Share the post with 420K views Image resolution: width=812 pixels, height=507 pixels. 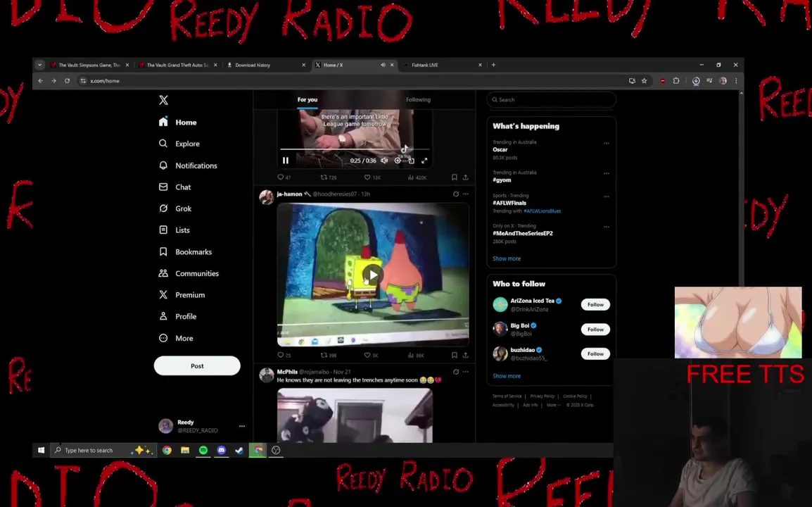coord(466,177)
